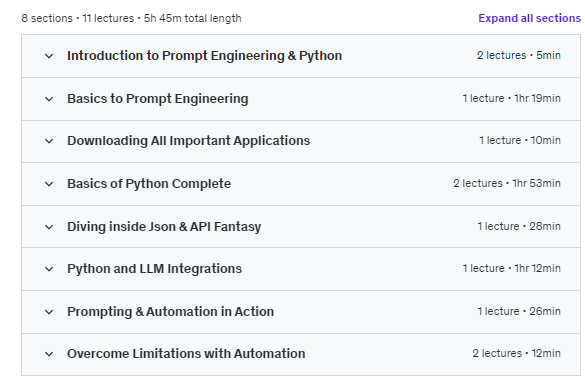
Task: Expand chevron beside Python and LLM Integrations
Action: 49,269
